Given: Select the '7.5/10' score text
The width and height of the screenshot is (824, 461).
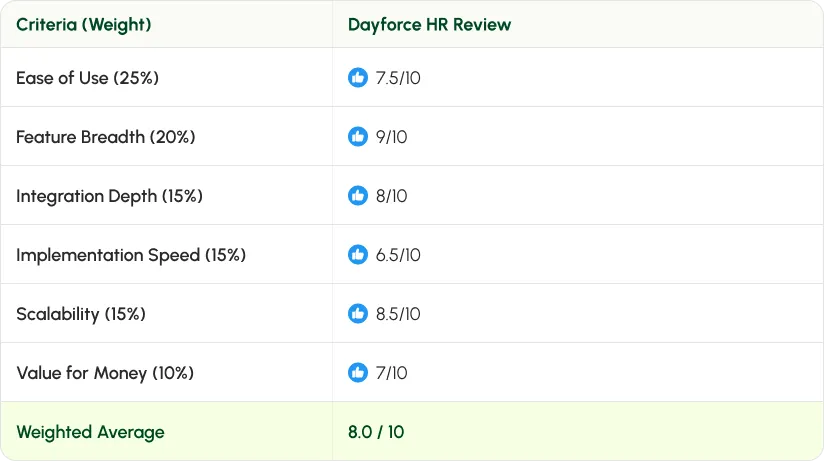Looking at the screenshot, I should coord(398,78).
